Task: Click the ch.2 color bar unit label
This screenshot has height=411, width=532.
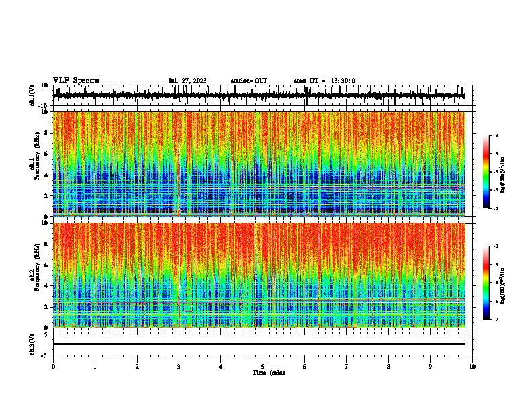Action: tap(502, 285)
